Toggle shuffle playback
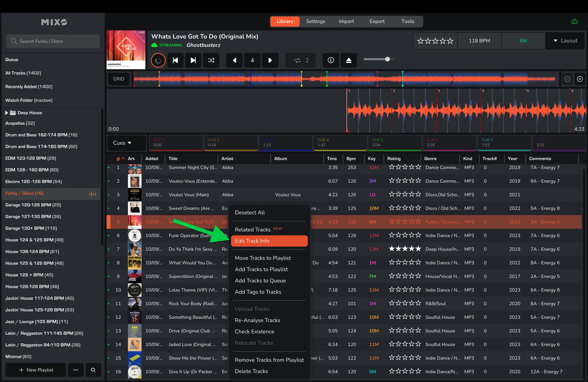The width and height of the screenshot is (588, 382). (x=211, y=60)
